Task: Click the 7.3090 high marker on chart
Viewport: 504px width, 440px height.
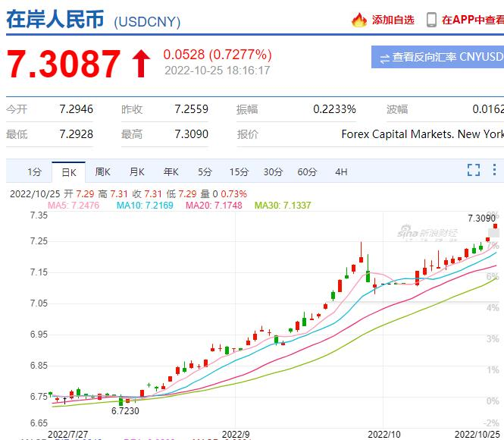Action: click(x=481, y=218)
